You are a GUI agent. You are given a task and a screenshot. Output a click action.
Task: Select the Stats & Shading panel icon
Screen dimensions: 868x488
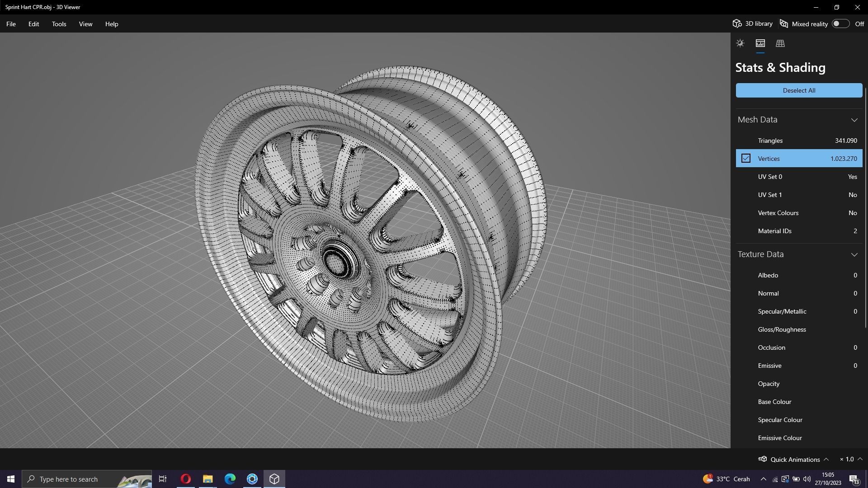coord(760,43)
